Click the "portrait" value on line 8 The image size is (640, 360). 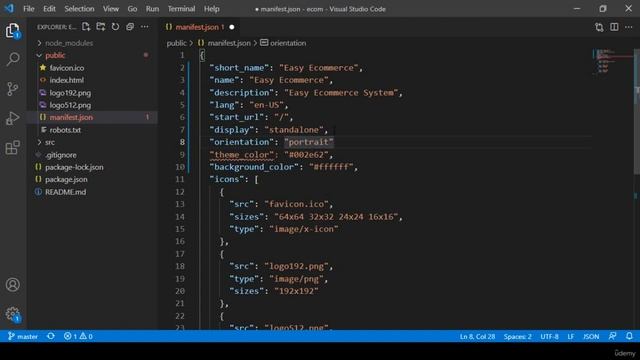[x=309, y=142]
